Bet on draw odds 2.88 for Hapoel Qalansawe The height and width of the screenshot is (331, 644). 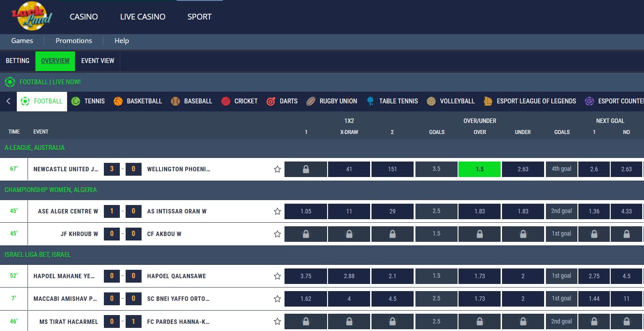(x=349, y=276)
